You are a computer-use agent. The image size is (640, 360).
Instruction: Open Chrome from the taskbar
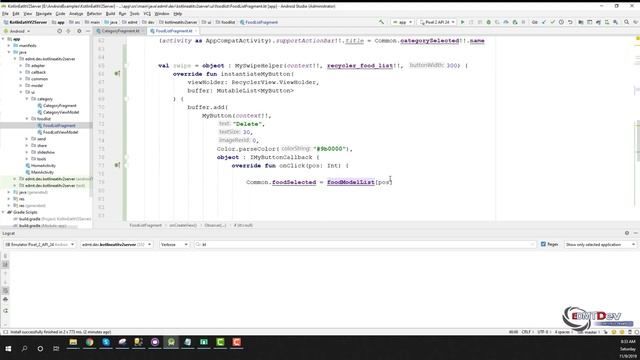pyautogui.click(x=89, y=342)
